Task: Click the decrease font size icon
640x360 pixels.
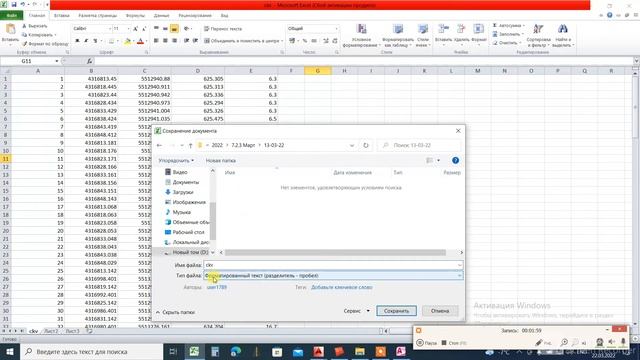Action: (x=144, y=29)
